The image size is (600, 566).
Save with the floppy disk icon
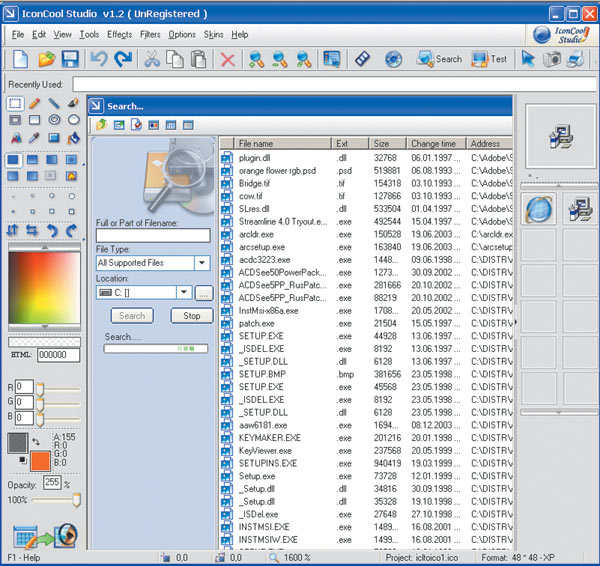(70, 59)
